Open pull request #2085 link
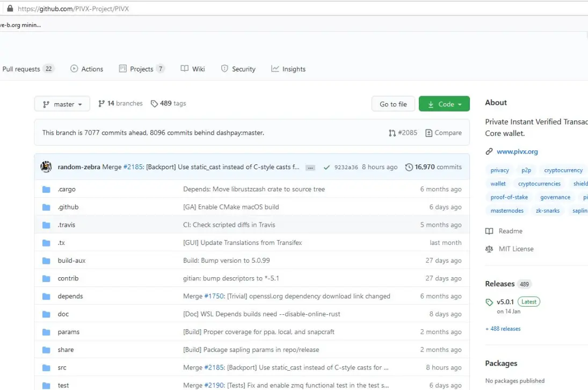 coord(403,133)
